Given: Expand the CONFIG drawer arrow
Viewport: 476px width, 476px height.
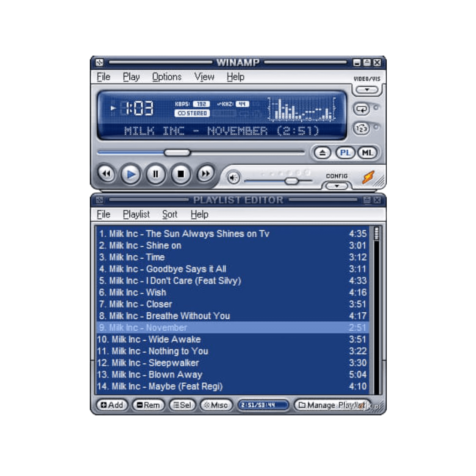Looking at the screenshot, I should (x=337, y=186).
